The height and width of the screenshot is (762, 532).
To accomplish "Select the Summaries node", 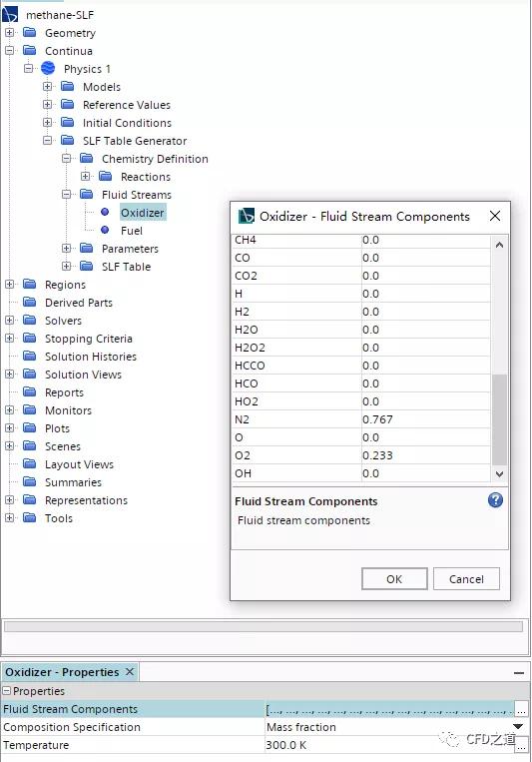I will point(74,482).
